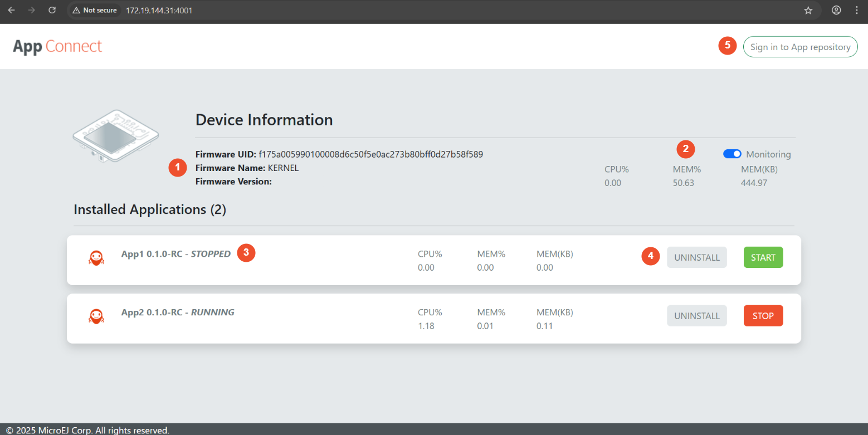
Task: Click the App2 robot mascot icon
Action: pyautogui.click(x=96, y=316)
